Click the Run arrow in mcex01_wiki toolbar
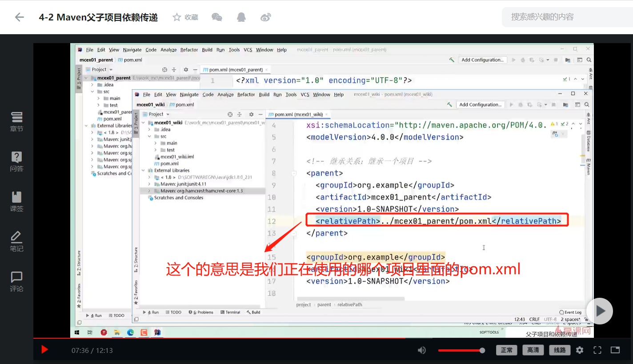633x364 pixels. 512,104
